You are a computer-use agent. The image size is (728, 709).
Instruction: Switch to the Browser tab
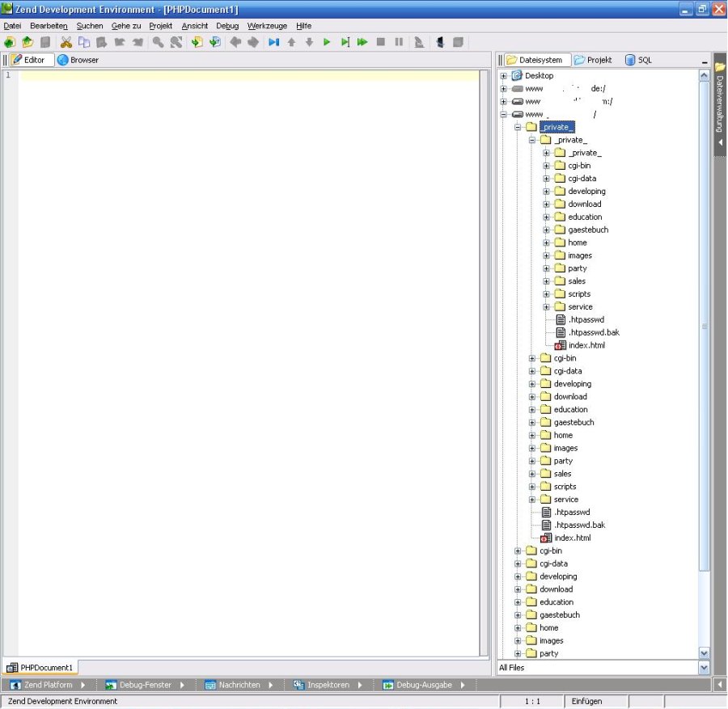coord(78,60)
